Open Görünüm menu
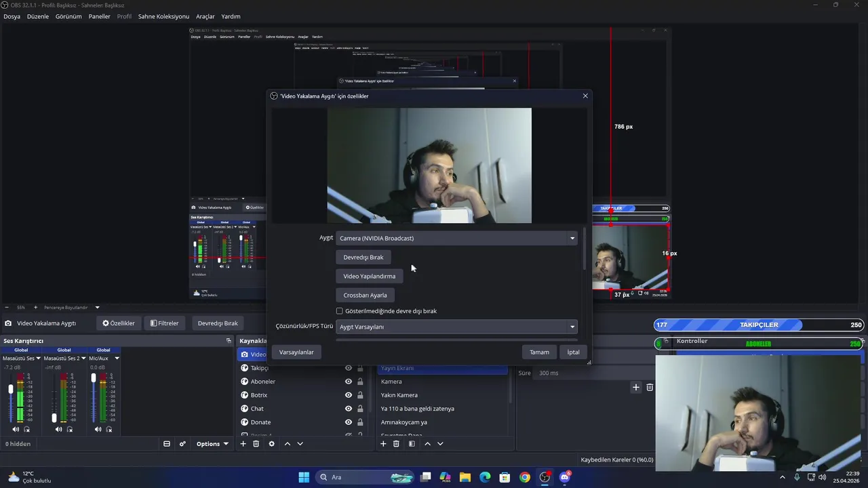This screenshot has width=868, height=488. pyautogui.click(x=68, y=16)
